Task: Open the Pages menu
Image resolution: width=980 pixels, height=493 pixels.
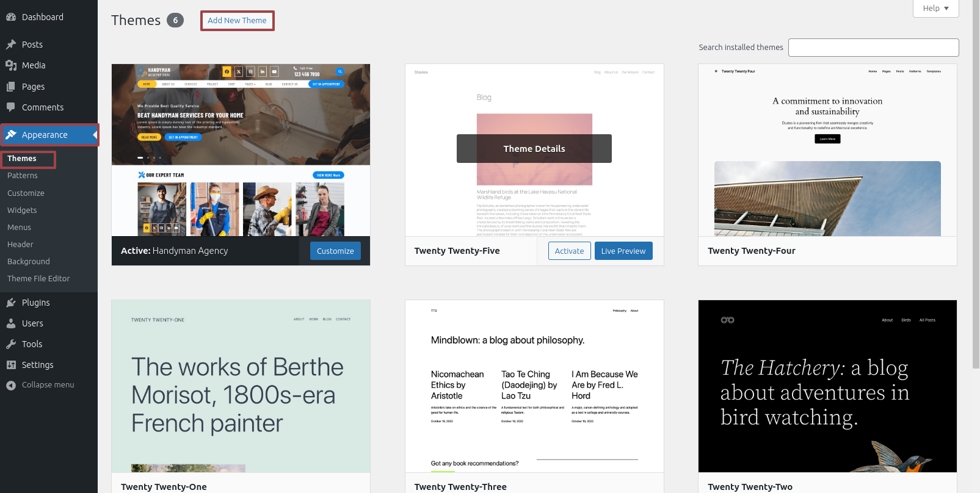Action: [49, 87]
